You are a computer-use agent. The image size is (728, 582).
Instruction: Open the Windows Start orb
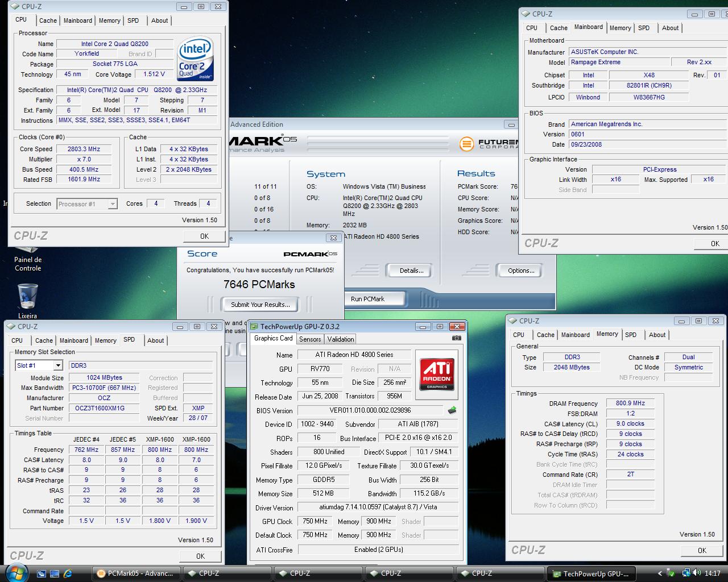point(15,572)
